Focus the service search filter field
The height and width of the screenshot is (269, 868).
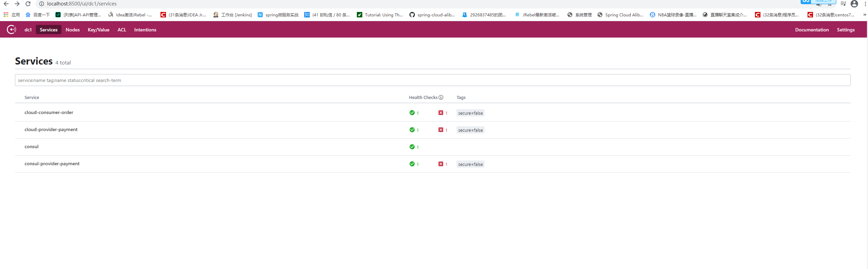(x=433, y=80)
